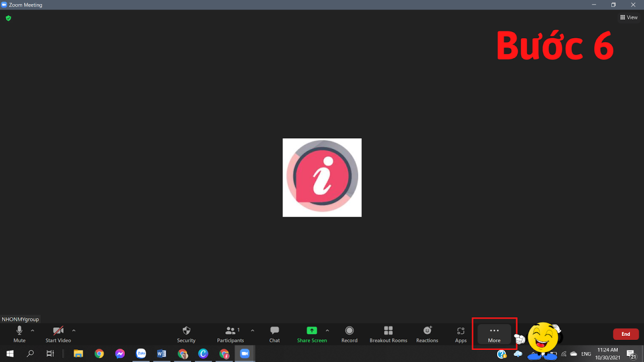Toggle Share Screen on

[312, 333]
